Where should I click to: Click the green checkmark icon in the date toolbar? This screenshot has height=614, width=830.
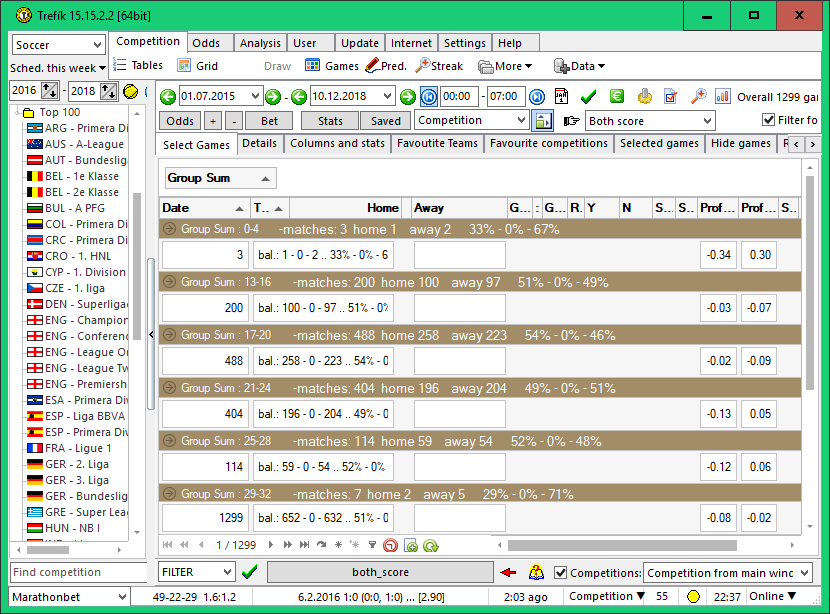pos(589,97)
